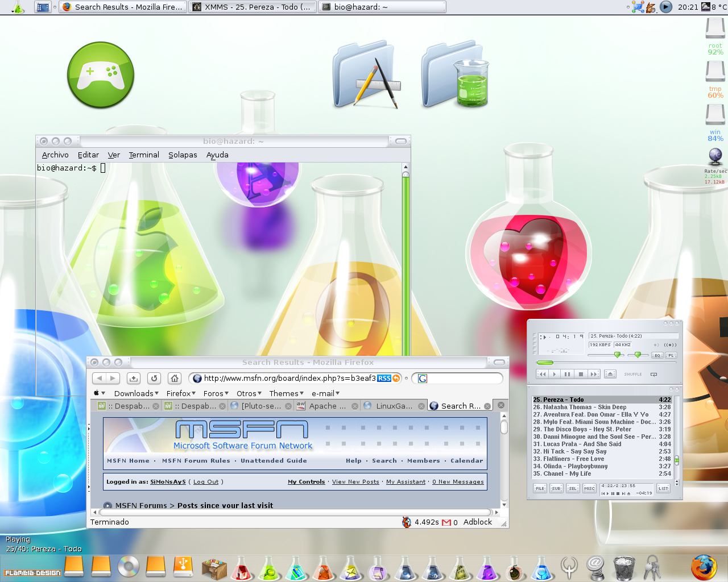
Task: Click the Log Out link on MSFN
Action: (x=206, y=482)
